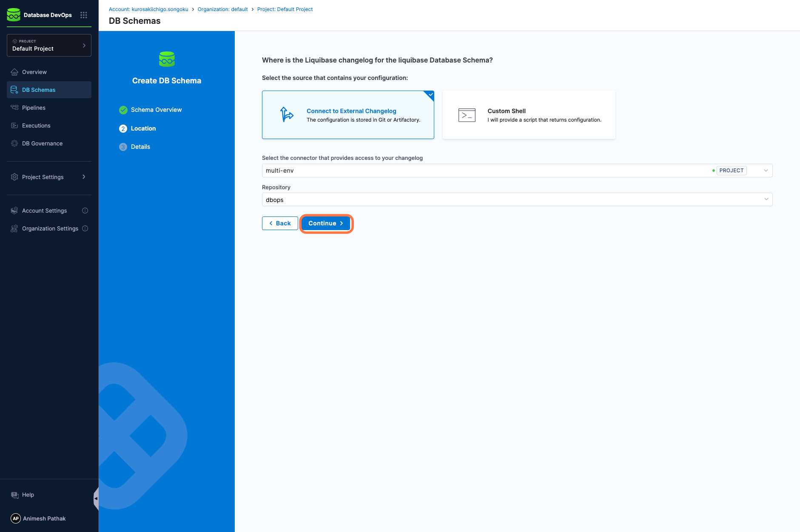Click the Continue button

pyautogui.click(x=326, y=223)
